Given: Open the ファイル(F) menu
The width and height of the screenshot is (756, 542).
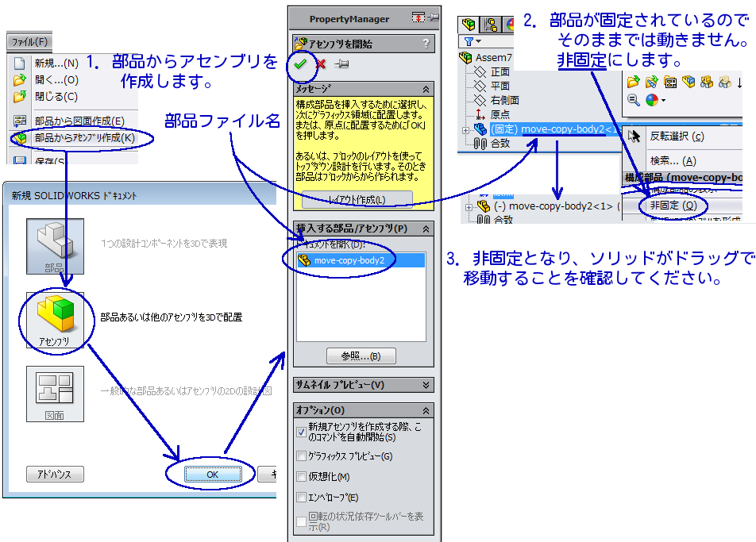Looking at the screenshot, I should [x=29, y=42].
